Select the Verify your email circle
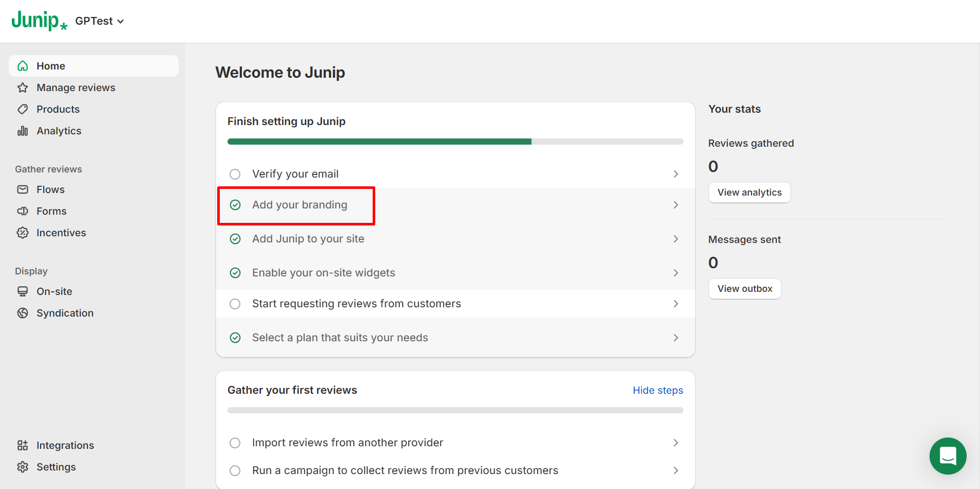This screenshot has width=980, height=489. pyautogui.click(x=235, y=174)
